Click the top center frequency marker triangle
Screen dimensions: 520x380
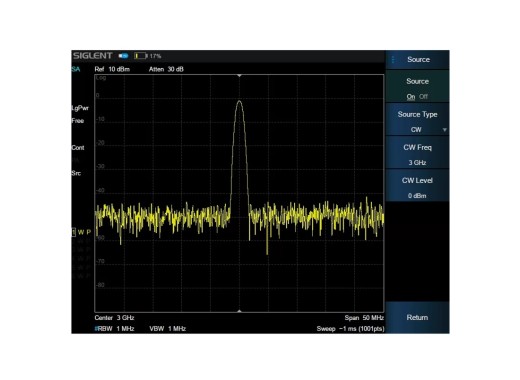(239, 76)
